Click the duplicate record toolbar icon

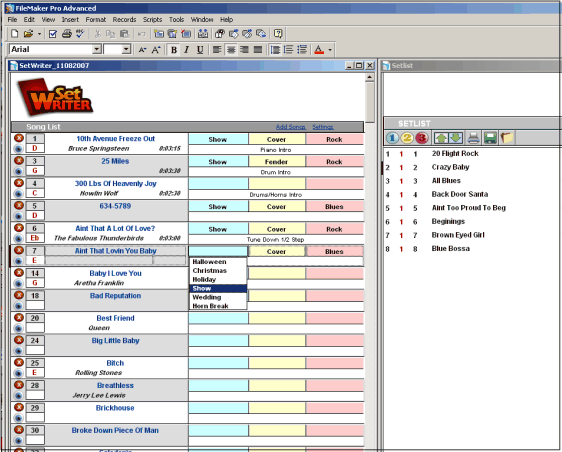(x=172, y=34)
